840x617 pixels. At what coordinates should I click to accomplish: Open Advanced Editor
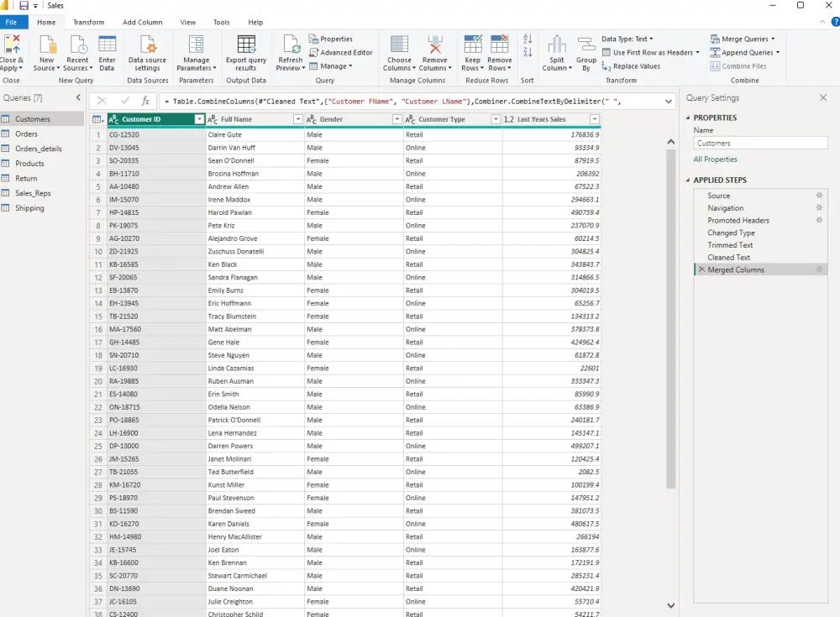tap(341, 53)
